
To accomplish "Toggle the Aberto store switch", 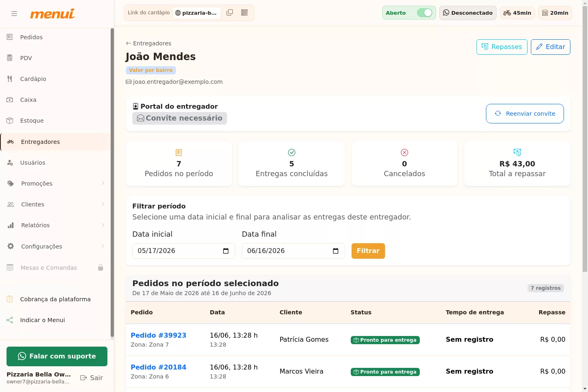I will pos(425,13).
